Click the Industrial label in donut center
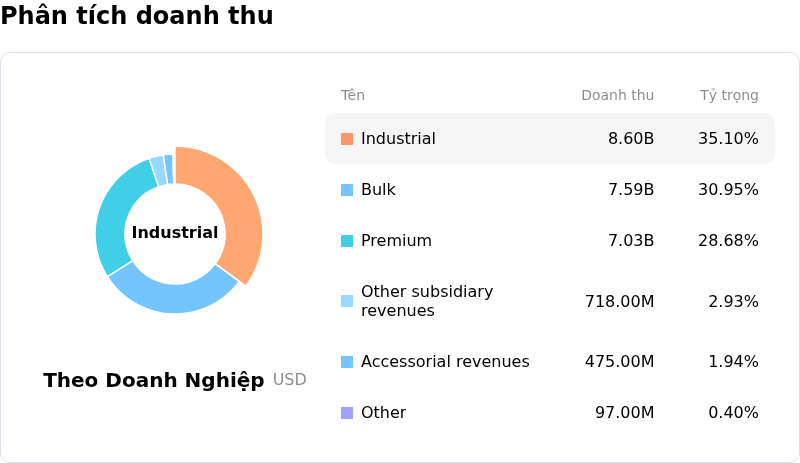The height and width of the screenshot is (463, 800). click(174, 232)
